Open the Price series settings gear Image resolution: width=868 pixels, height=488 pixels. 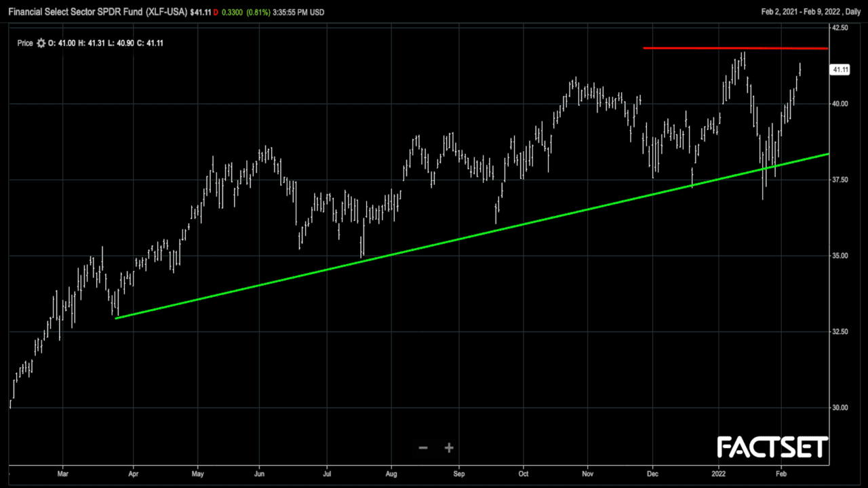[x=41, y=43]
